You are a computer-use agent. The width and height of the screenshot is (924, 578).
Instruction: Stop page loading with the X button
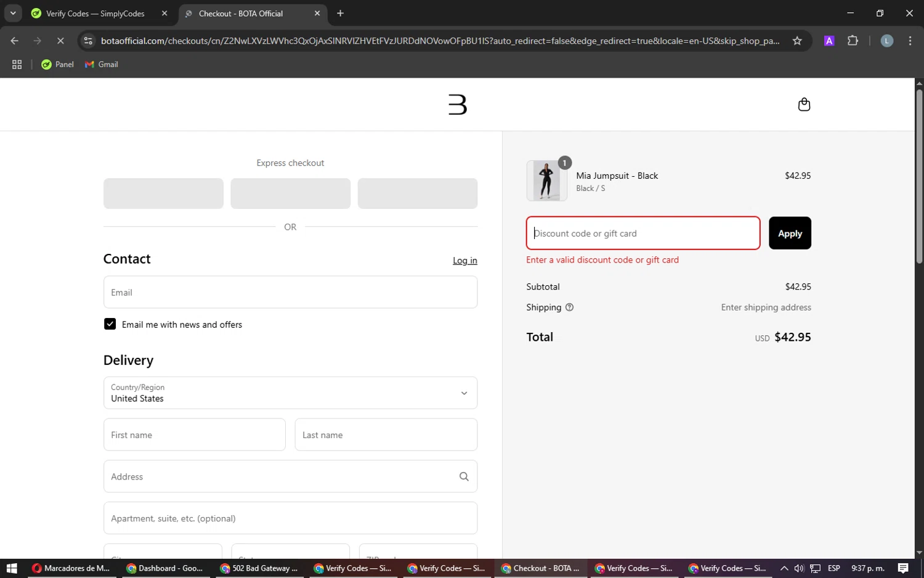60,41
